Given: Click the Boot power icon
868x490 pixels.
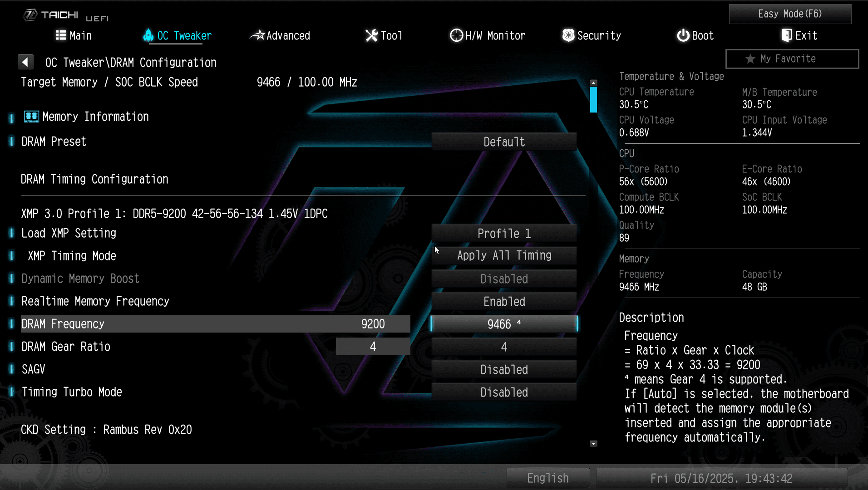Looking at the screenshot, I should [x=683, y=35].
